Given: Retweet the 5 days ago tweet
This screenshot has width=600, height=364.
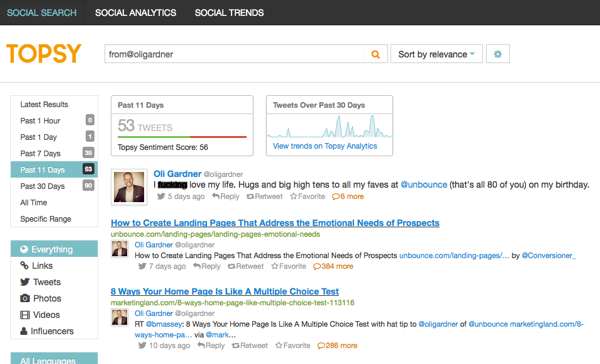Looking at the screenshot, I should pos(264,196).
